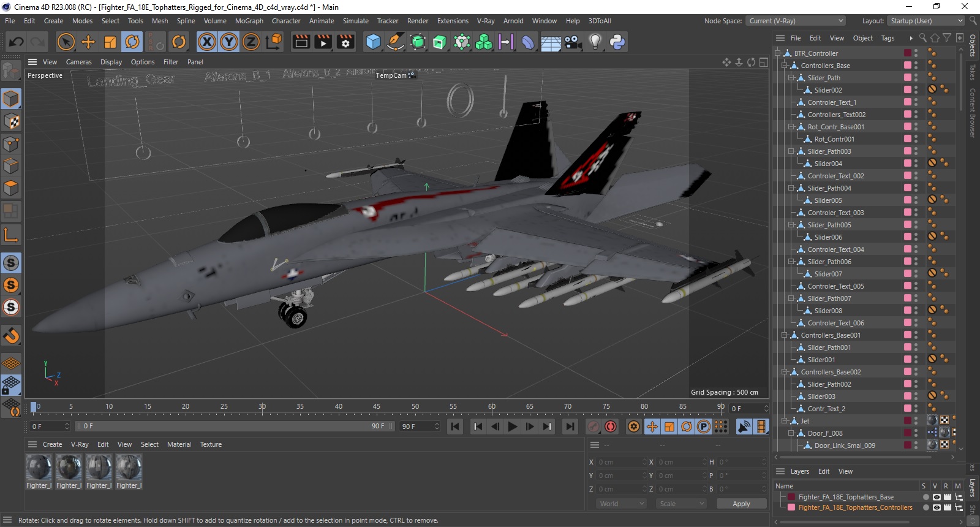Click Render to Picture Viewer icon
This screenshot has width=980, height=527.
click(x=323, y=42)
